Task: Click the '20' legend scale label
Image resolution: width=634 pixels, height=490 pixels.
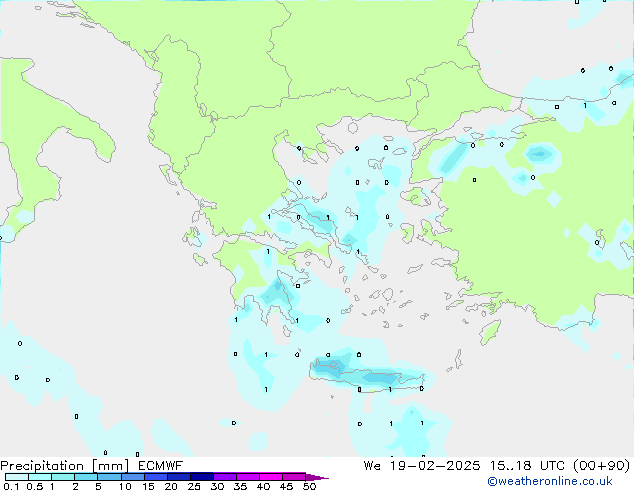Action: 171,486
